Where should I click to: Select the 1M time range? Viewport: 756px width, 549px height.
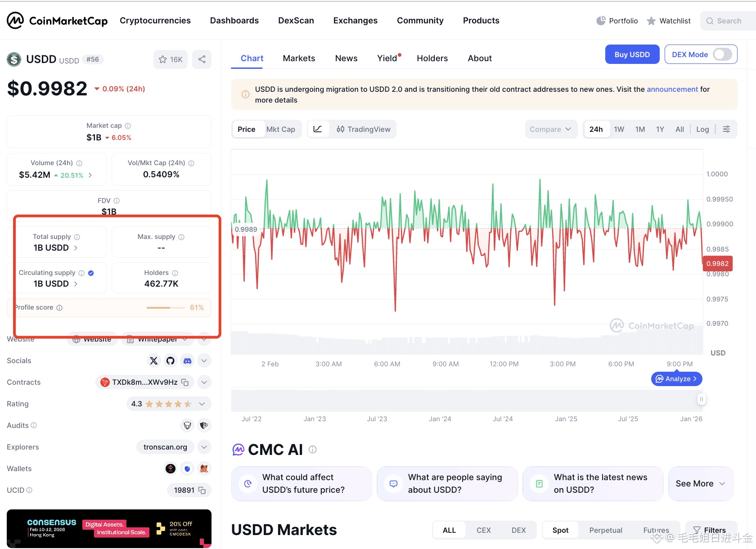(x=640, y=129)
